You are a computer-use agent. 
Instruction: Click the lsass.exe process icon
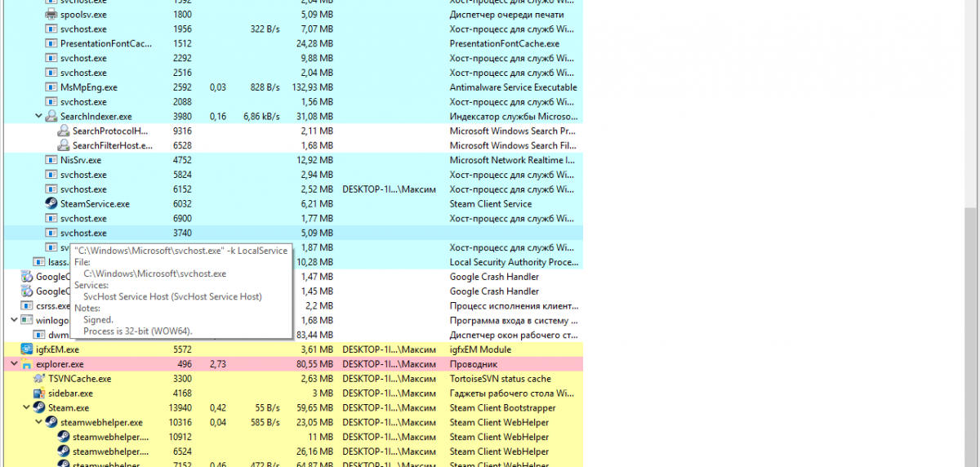pos(39,262)
